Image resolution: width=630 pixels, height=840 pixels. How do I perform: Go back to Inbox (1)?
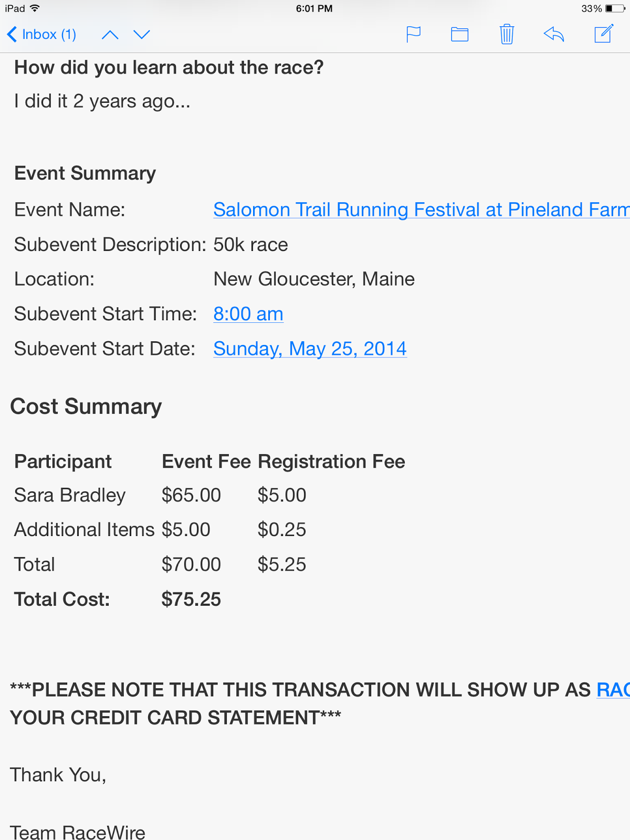pos(42,35)
